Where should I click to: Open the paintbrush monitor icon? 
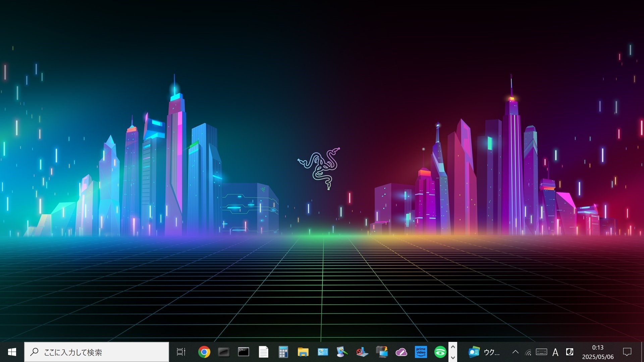(x=342, y=352)
